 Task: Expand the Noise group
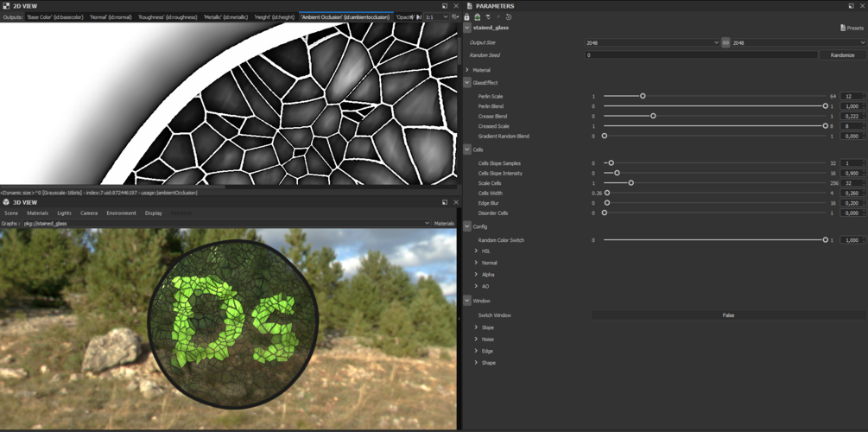click(476, 339)
